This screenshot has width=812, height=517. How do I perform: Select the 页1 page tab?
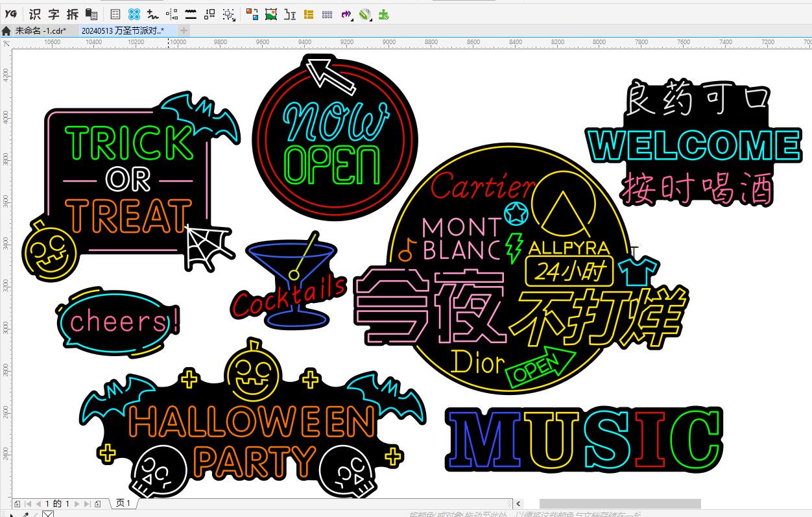tap(124, 503)
